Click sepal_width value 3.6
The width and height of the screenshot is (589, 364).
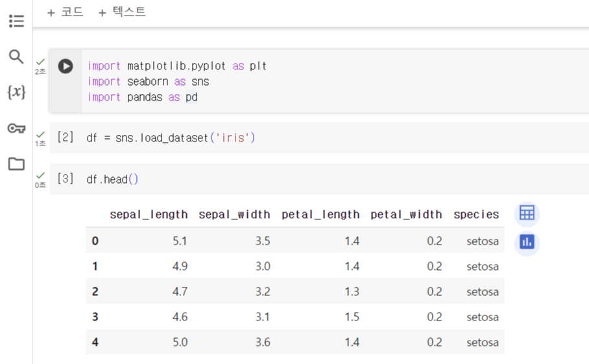263,342
